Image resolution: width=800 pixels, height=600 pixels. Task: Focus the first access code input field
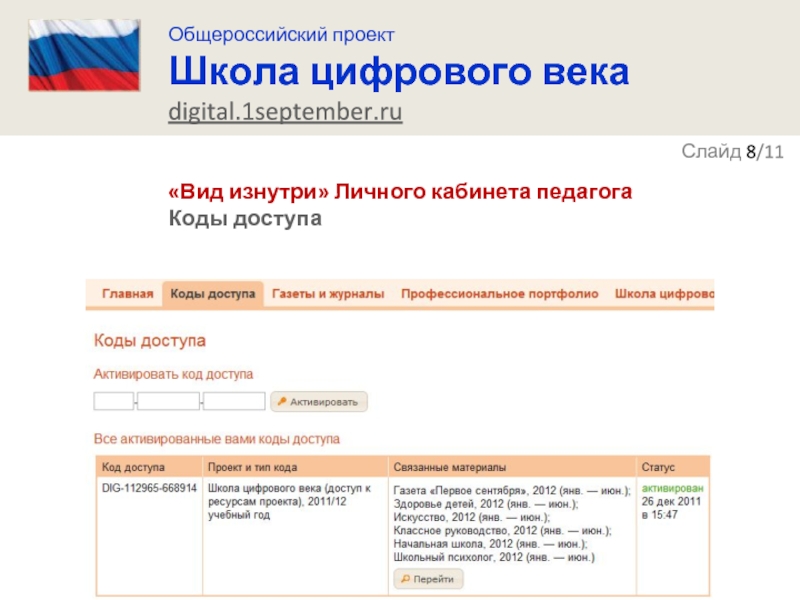pyautogui.click(x=114, y=402)
